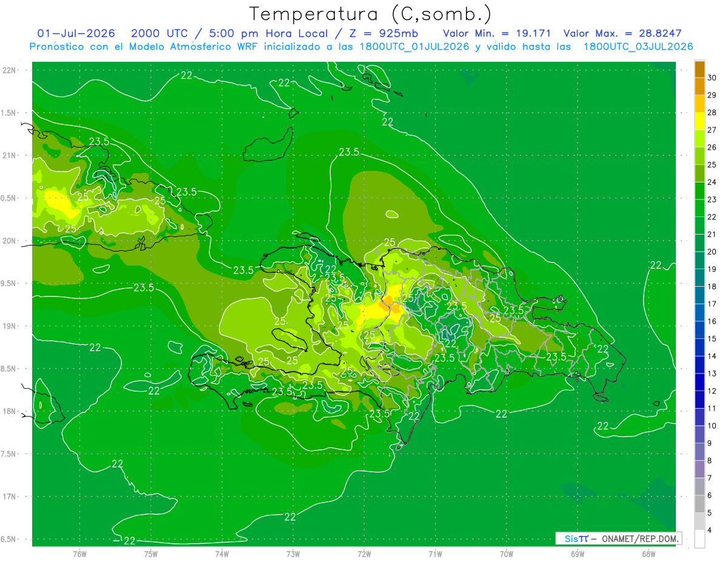Click the 72W longitude axis label
Screen dimensions: 728x562
(x=364, y=554)
